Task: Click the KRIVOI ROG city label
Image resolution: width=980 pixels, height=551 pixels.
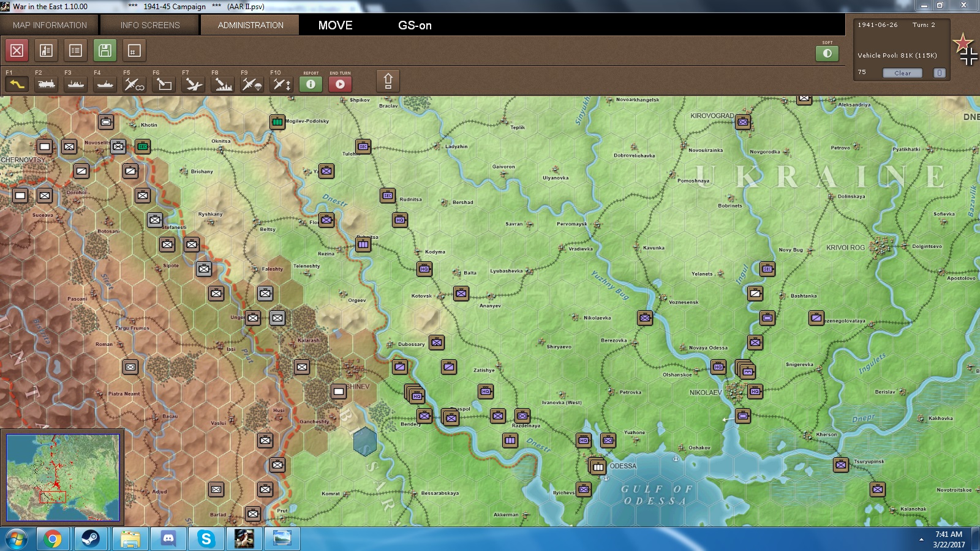Action: (845, 247)
